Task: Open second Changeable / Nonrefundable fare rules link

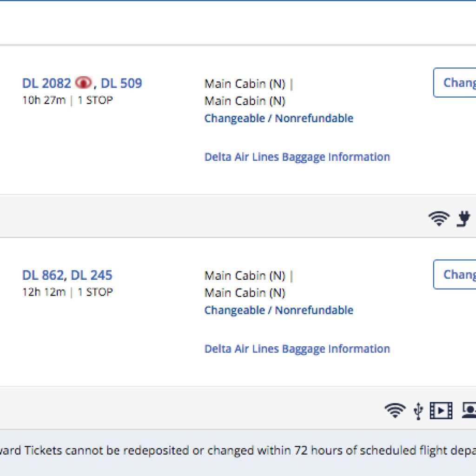Action: (279, 310)
